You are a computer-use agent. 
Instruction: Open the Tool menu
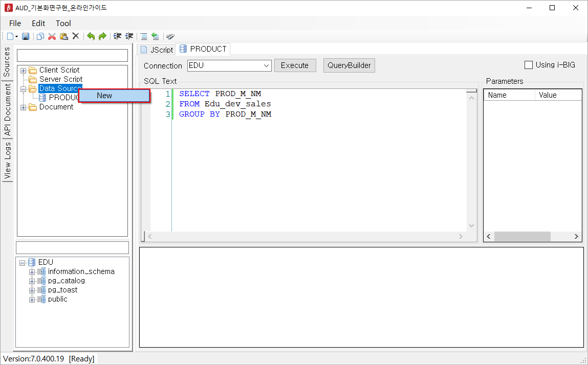pyautogui.click(x=63, y=23)
